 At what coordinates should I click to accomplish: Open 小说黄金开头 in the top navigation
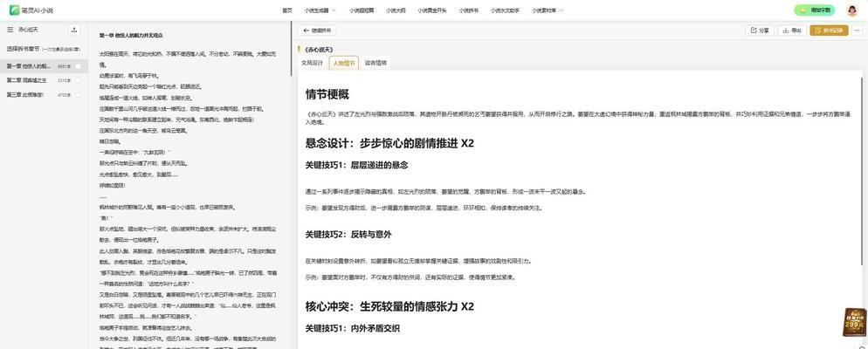431,10
